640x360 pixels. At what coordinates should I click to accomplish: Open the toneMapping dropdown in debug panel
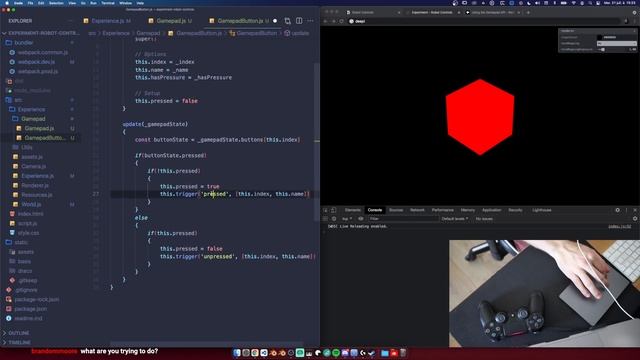pyautogui.click(x=616, y=43)
